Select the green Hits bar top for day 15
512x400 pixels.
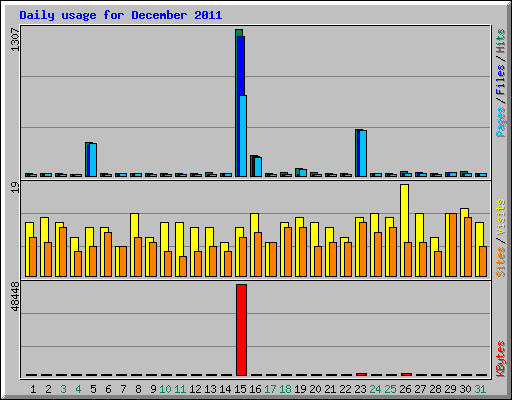tap(239, 32)
